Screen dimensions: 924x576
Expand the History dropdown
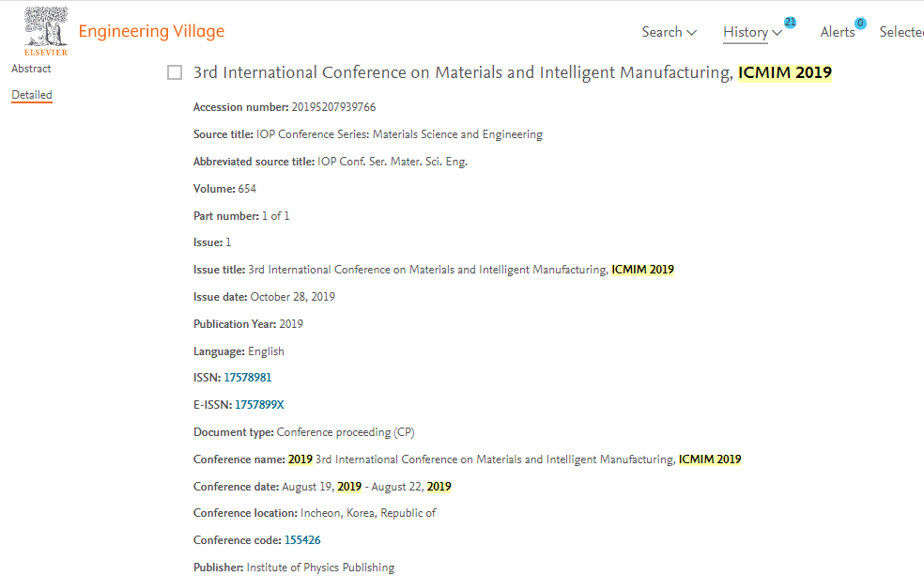pyautogui.click(x=752, y=32)
